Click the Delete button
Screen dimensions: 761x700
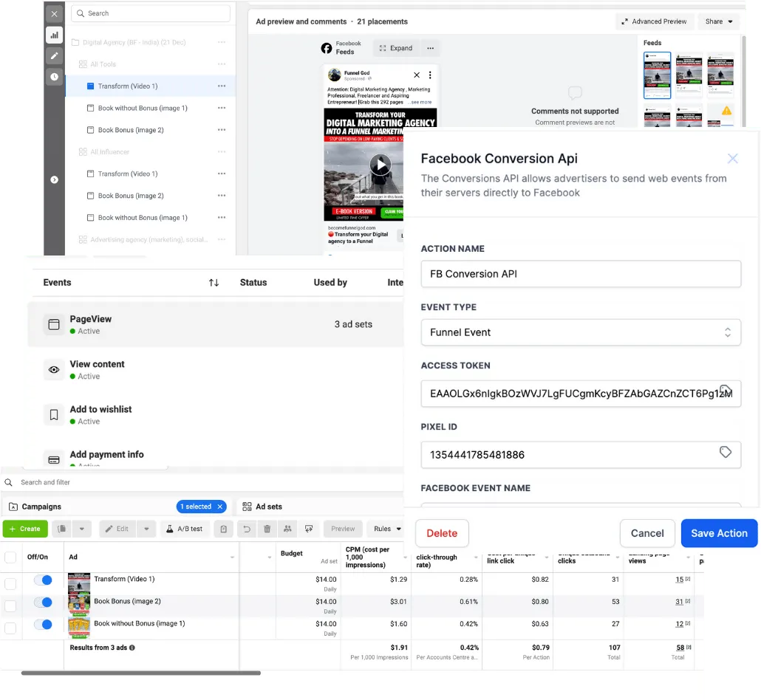(x=442, y=533)
